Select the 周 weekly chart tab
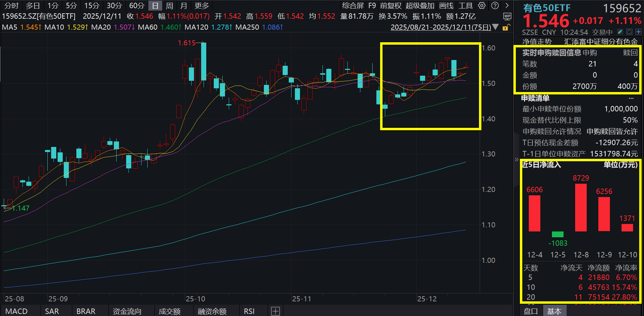Image resolution: width=644 pixels, height=316 pixels. (169, 5)
